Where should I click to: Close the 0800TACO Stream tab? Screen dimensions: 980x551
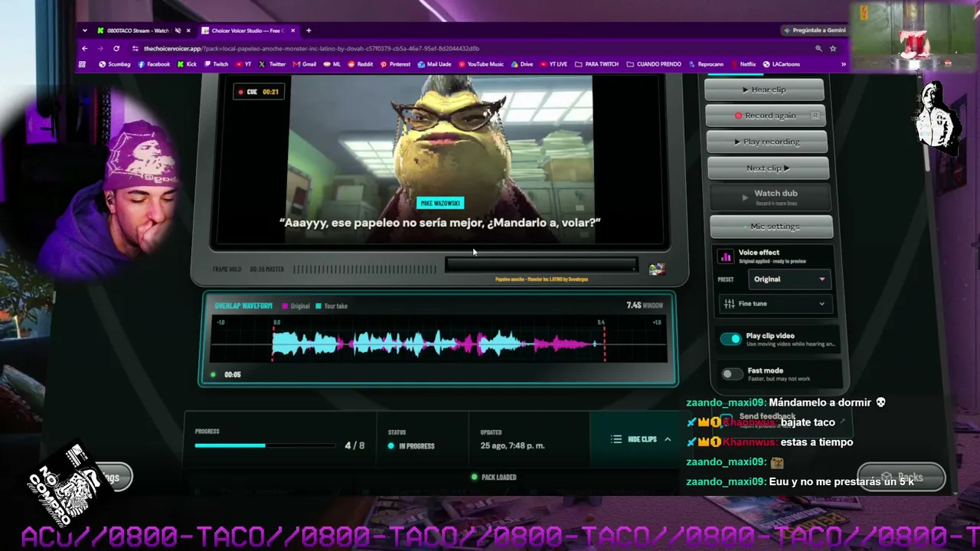188,31
